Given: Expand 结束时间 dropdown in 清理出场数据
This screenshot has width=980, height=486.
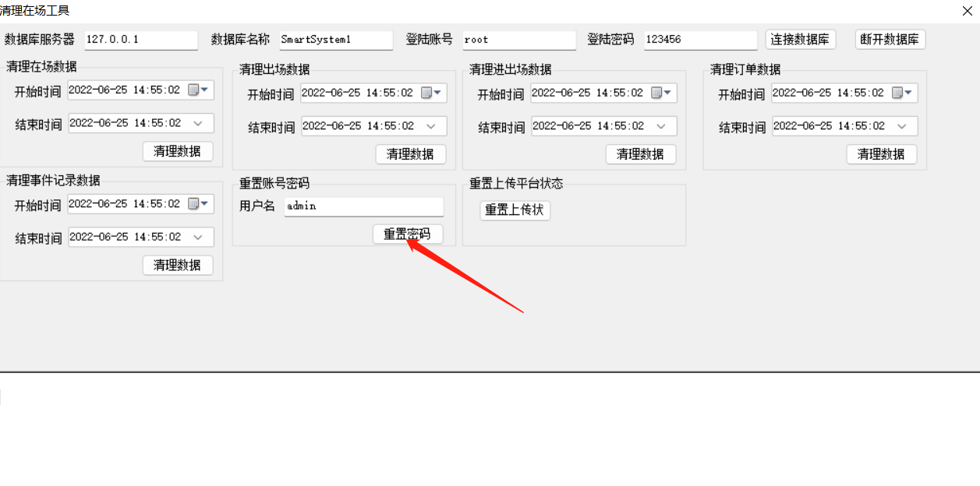Looking at the screenshot, I should tap(431, 126).
